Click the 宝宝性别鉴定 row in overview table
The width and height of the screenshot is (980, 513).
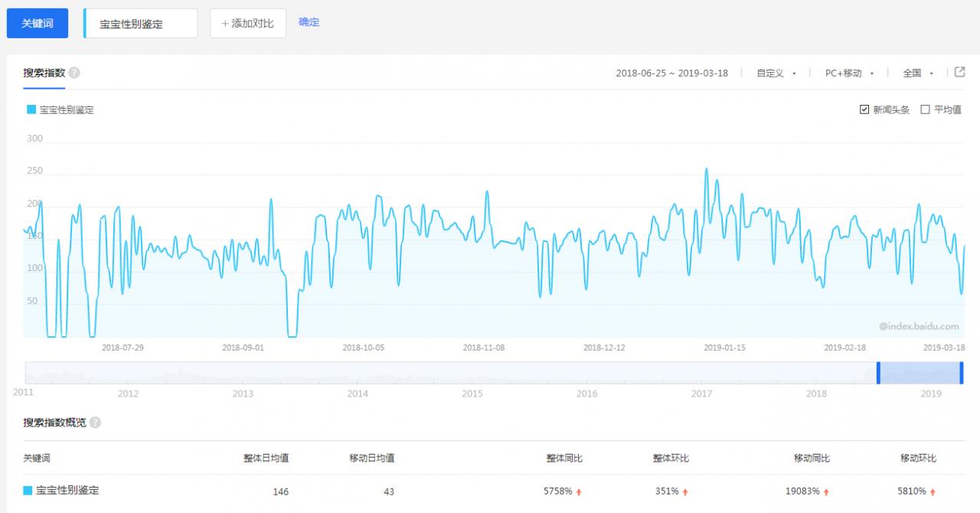(494, 491)
